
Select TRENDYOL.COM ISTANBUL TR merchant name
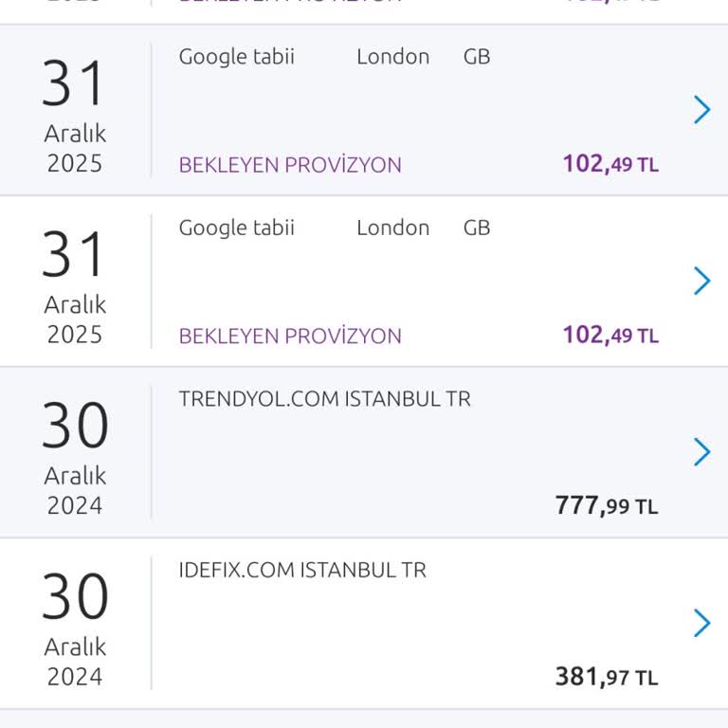tap(324, 399)
